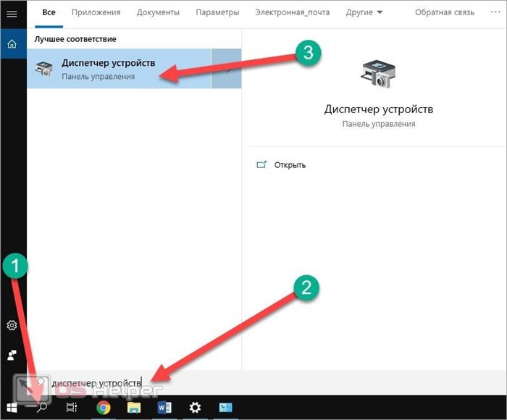
Task: Launch Microsoft Word from the taskbar
Action: (x=164, y=408)
